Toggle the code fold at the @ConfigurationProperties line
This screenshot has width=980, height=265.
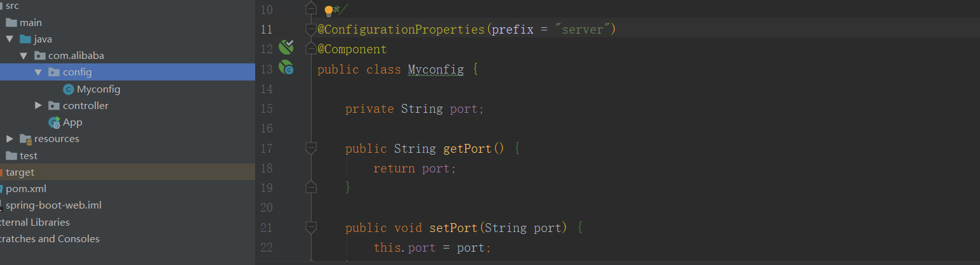pos(310,29)
